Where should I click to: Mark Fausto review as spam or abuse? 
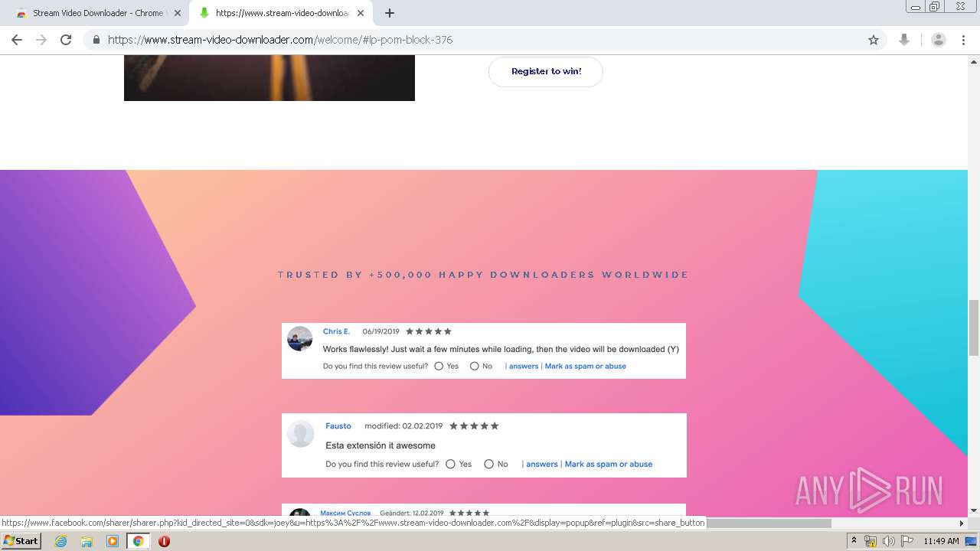[609, 465]
